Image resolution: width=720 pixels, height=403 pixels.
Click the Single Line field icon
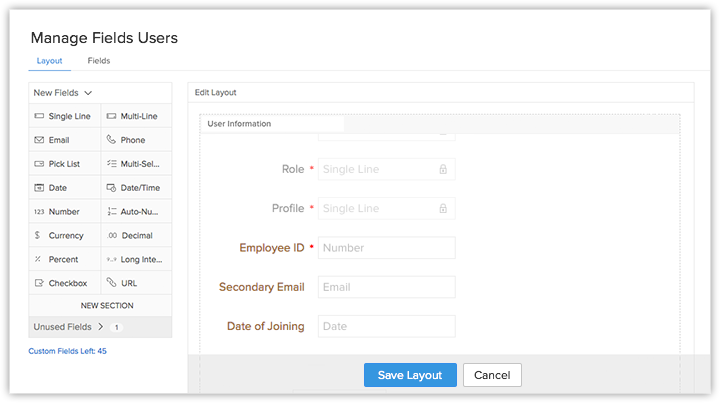coord(39,117)
